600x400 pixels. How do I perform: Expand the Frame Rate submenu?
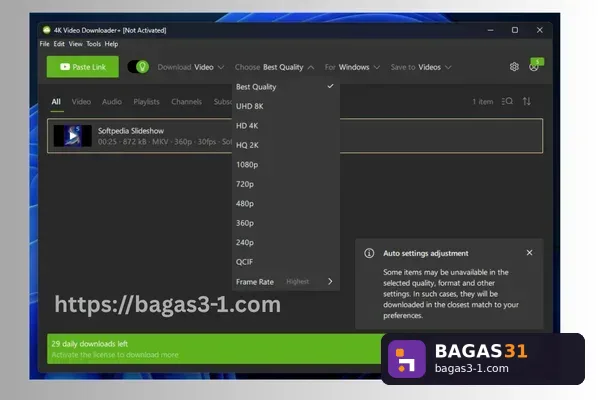[285, 282]
